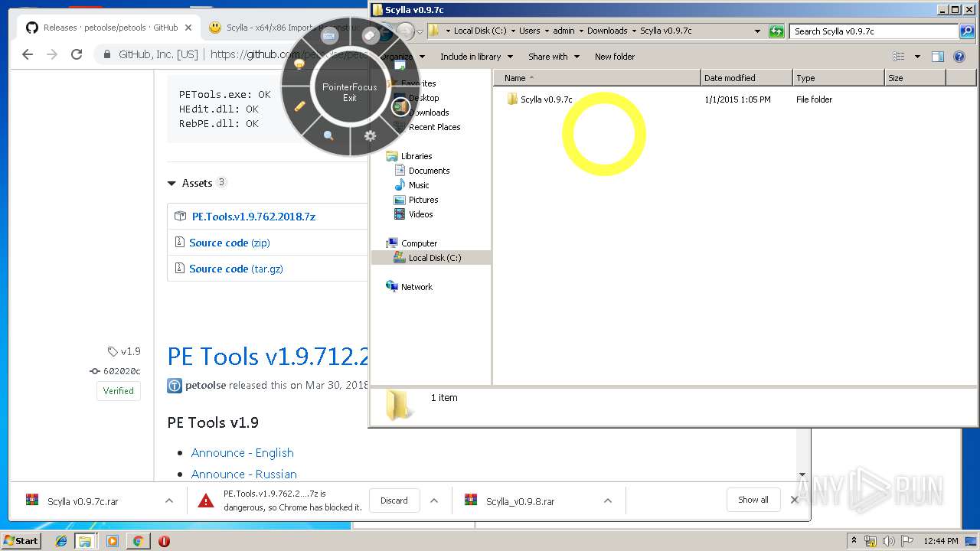The image size is (980, 551).
Task: Click the lock icon beside GitHub, Inc.
Action: click(x=107, y=54)
